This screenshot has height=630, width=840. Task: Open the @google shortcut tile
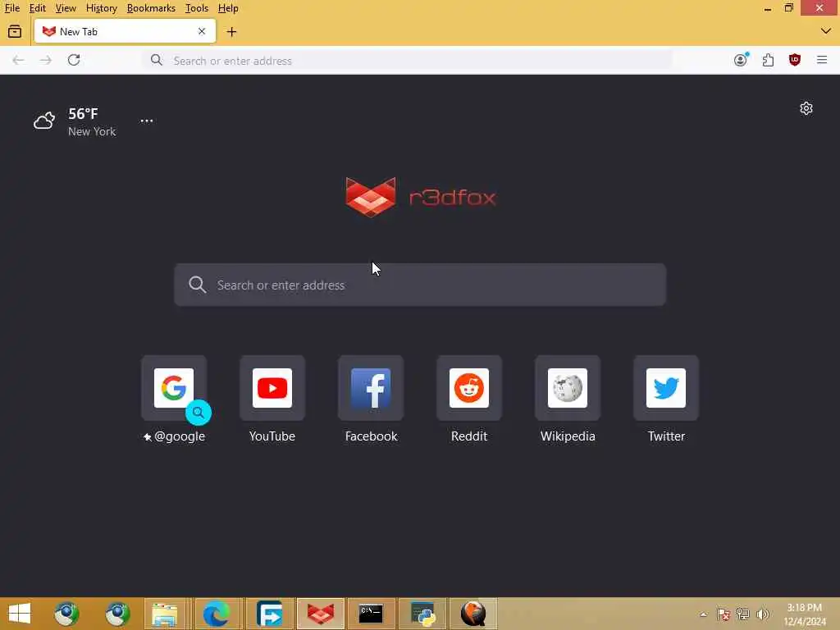[174, 388]
